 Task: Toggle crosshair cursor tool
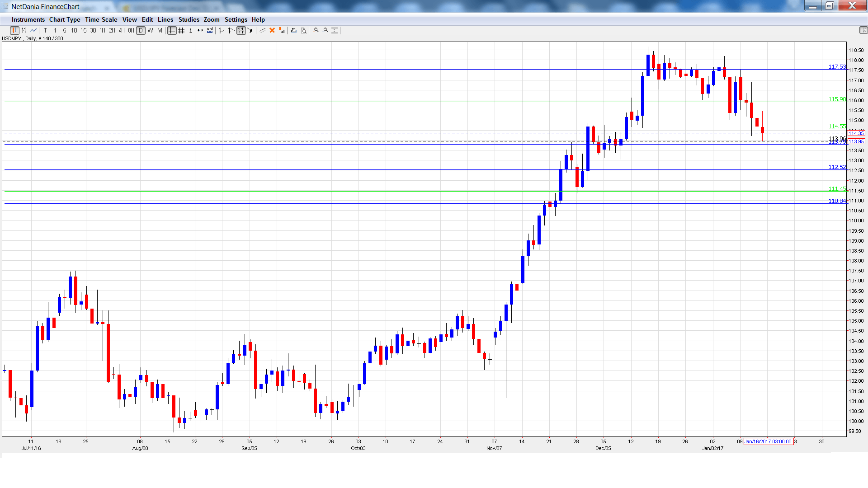pyautogui.click(x=172, y=30)
